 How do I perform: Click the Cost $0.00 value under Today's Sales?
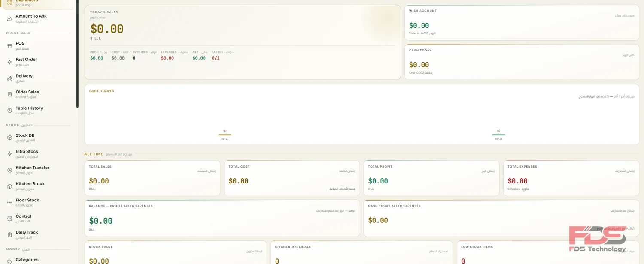tap(118, 58)
